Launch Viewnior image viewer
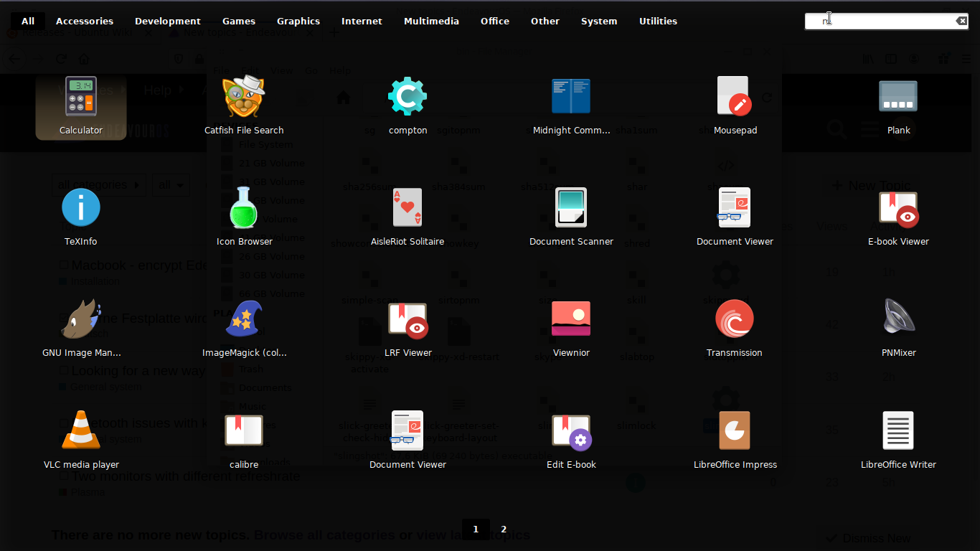This screenshot has height=551, width=980. (x=571, y=329)
